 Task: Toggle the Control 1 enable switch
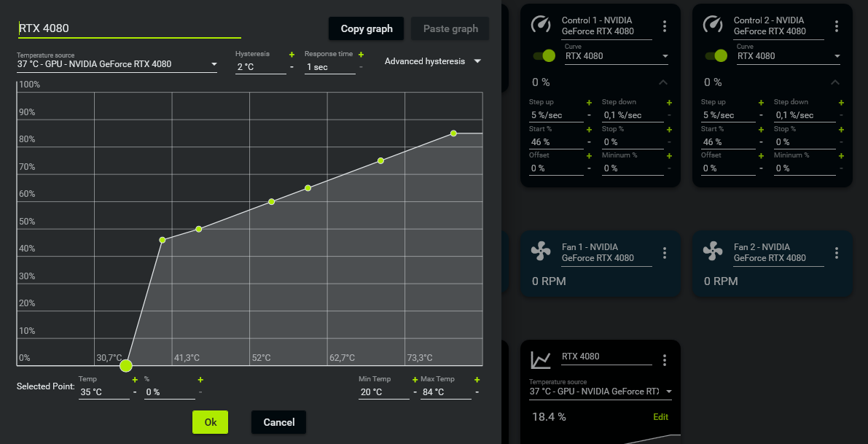[544, 55]
